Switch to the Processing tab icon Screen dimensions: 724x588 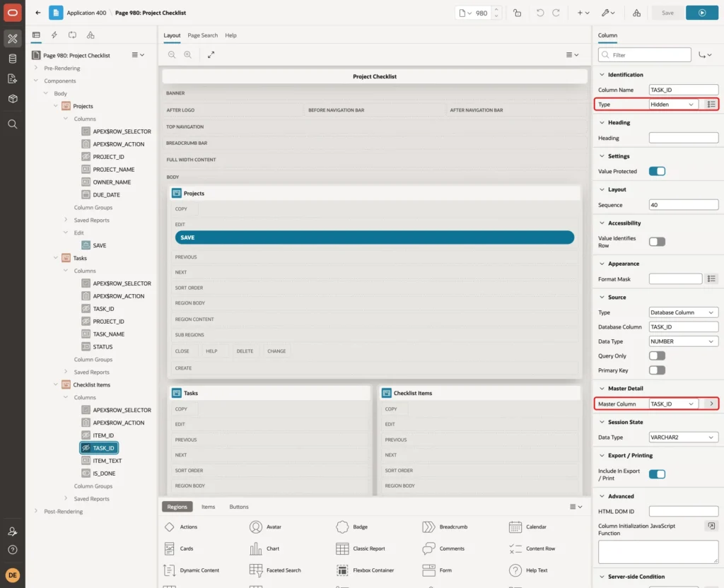tap(73, 35)
